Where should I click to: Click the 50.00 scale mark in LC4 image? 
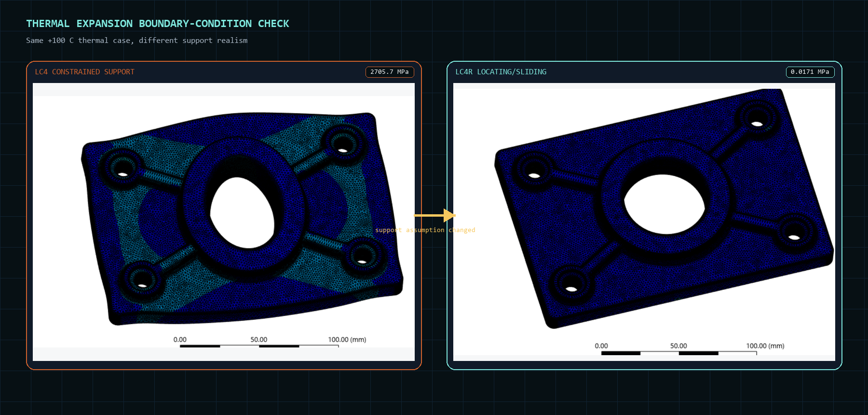click(259, 340)
